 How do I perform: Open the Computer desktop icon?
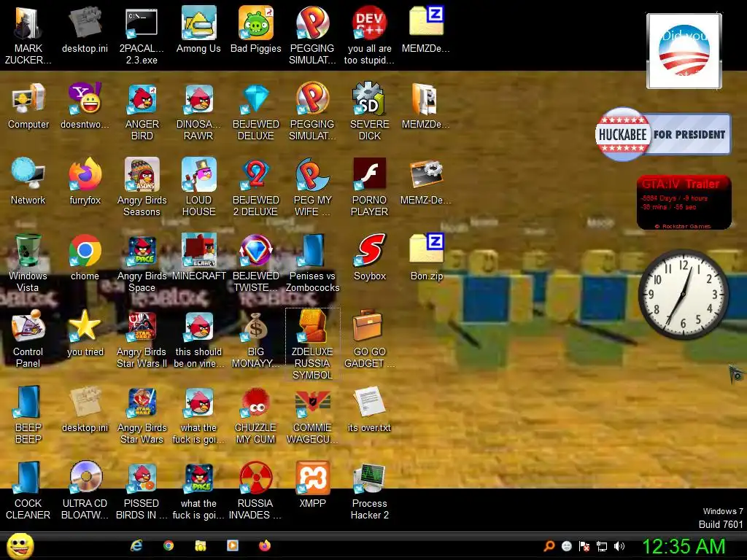[28, 106]
